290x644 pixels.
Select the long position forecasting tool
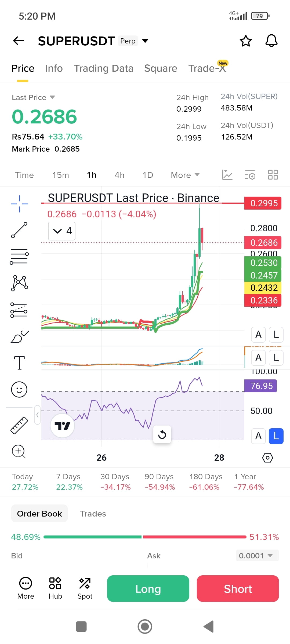pos(19,310)
